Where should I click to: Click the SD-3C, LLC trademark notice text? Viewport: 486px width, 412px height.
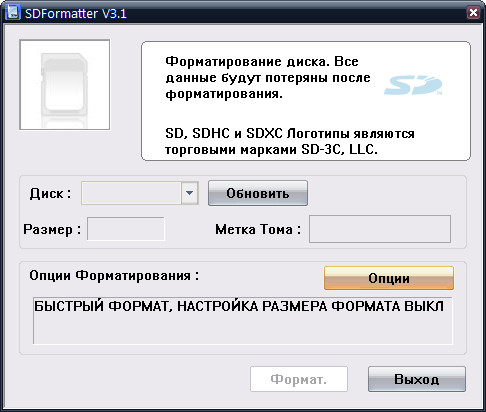290,141
